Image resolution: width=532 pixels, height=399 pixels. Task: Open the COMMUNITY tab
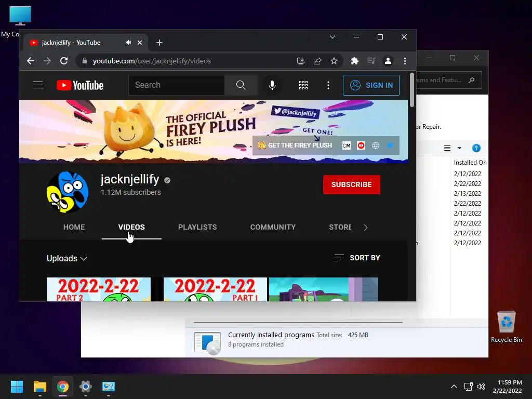[x=273, y=227]
